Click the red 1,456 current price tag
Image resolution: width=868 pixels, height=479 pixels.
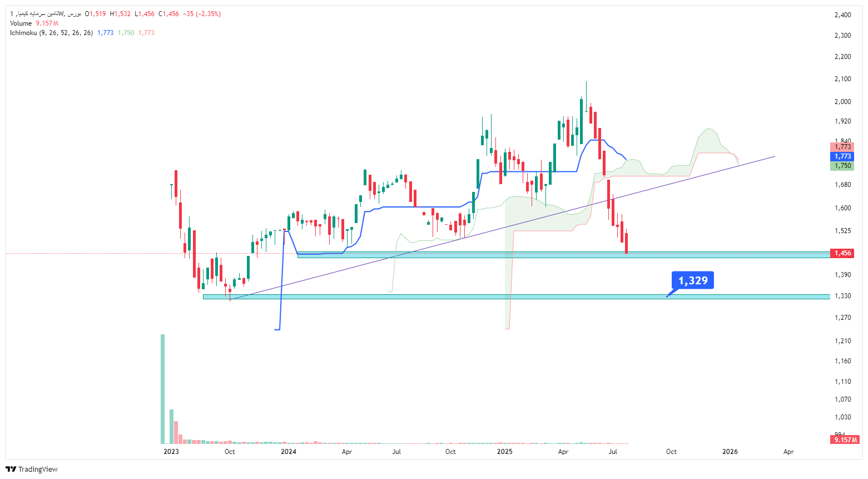[842, 253]
